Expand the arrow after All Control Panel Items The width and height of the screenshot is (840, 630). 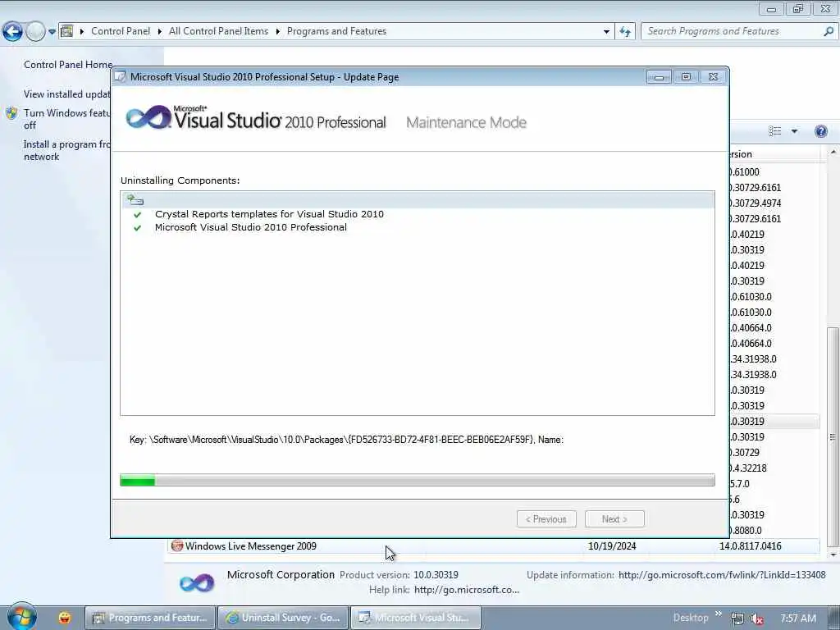point(277,32)
